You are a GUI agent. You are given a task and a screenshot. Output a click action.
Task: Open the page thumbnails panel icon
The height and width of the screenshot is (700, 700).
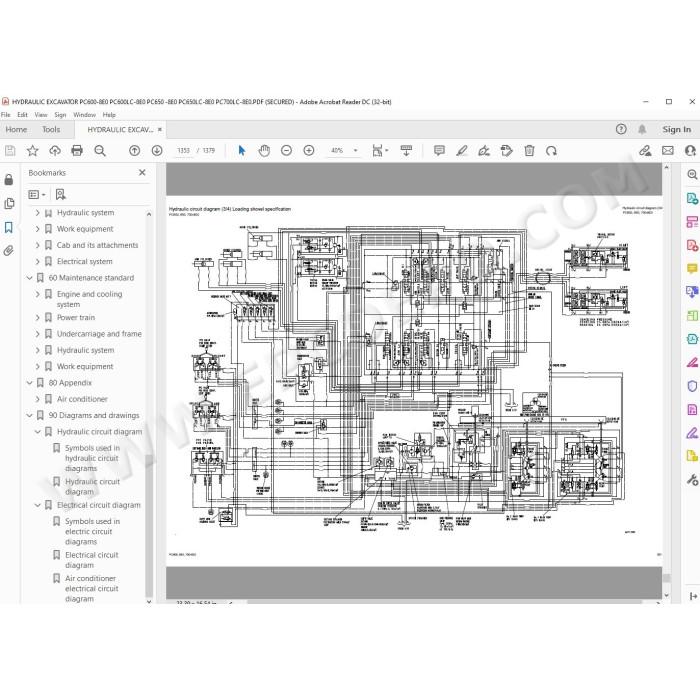[x=9, y=204]
